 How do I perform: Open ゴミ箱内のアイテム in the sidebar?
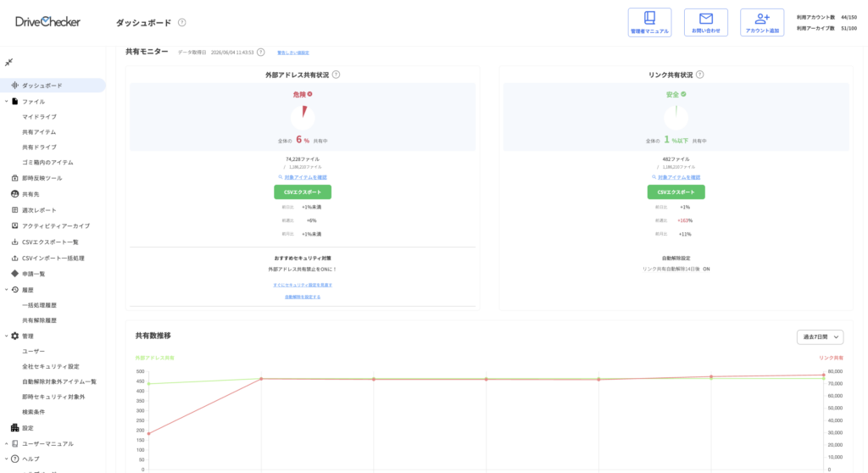pos(47,162)
